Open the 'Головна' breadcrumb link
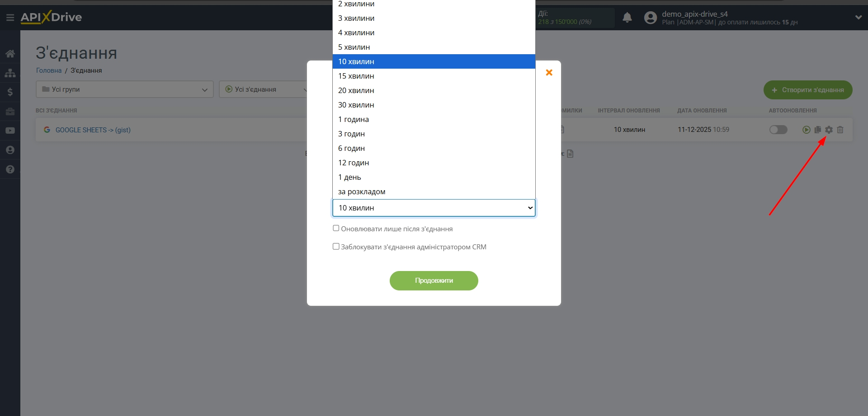Image resolution: width=868 pixels, height=416 pixels. [x=49, y=70]
